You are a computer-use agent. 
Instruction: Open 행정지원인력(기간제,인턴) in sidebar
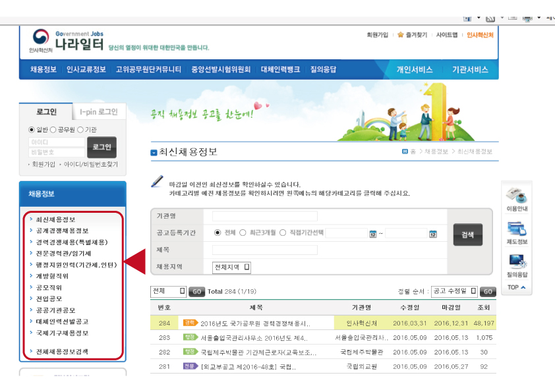76,265
